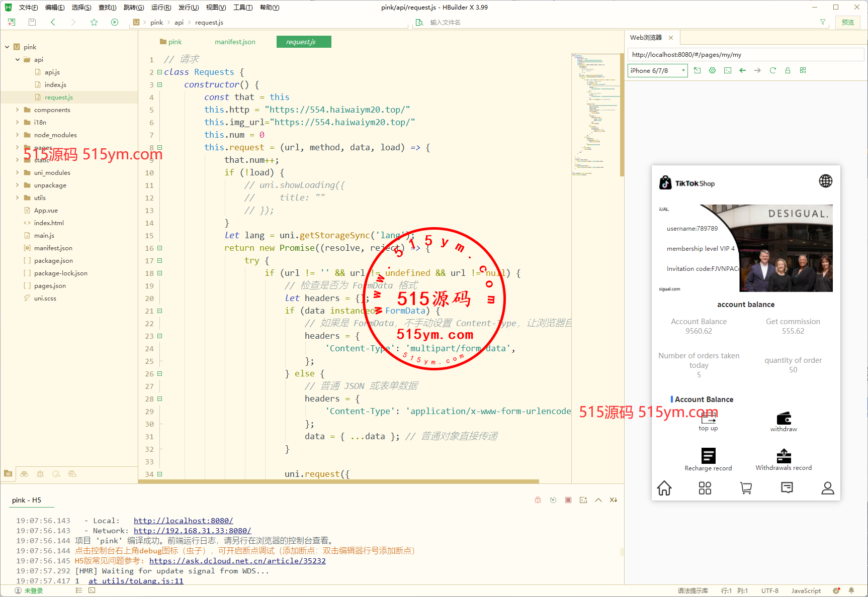Open the shopping cart icon in phone preview
The height and width of the screenshot is (597, 868).
pos(746,488)
